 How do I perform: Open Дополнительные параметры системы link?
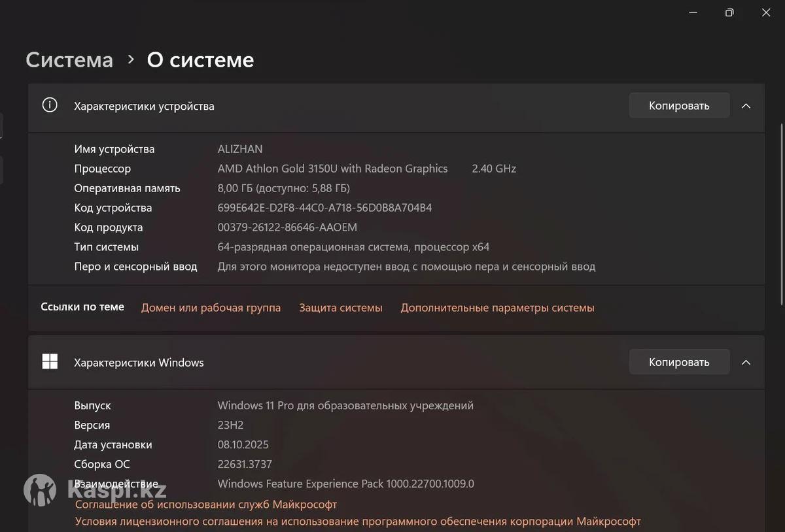497,308
